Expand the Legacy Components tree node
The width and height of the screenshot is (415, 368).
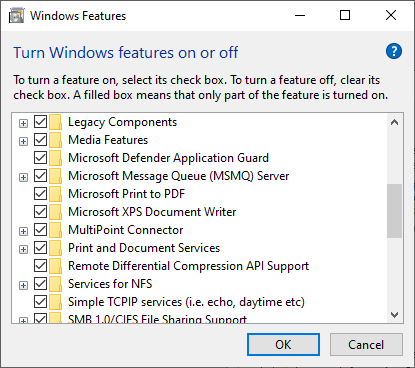(x=23, y=124)
